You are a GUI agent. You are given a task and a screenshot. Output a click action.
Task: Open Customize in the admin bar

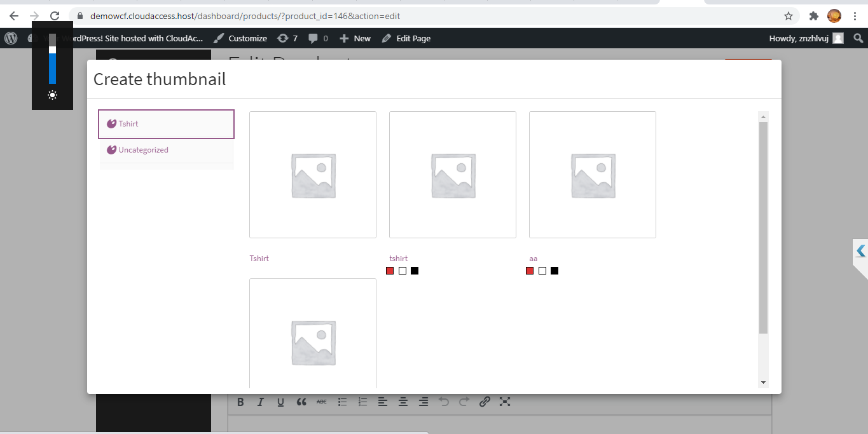pos(240,38)
